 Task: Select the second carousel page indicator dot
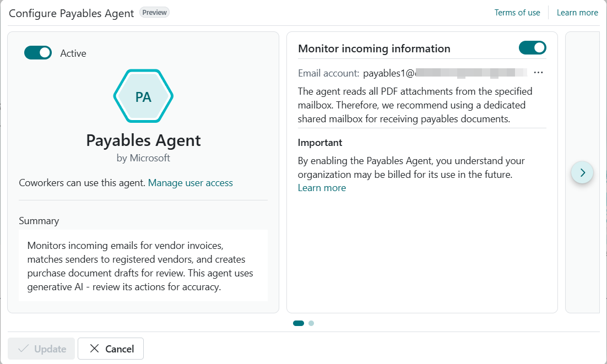(x=311, y=323)
